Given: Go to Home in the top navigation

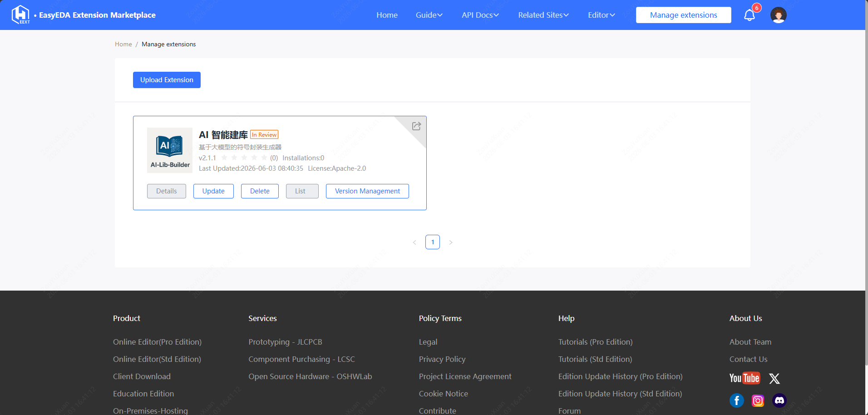Looking at the screenshot, I should [x=387, y=15].
